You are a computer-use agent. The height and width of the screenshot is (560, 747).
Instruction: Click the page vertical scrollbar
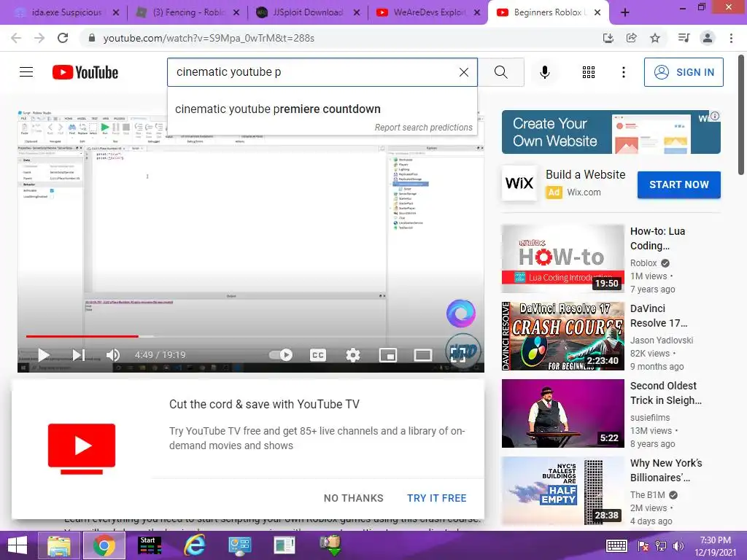[742, 114]
